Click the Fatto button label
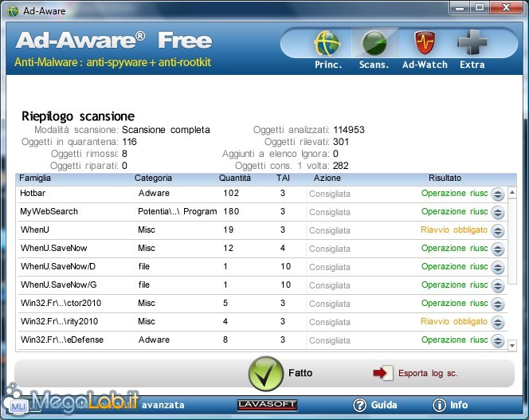 [300, 373]
